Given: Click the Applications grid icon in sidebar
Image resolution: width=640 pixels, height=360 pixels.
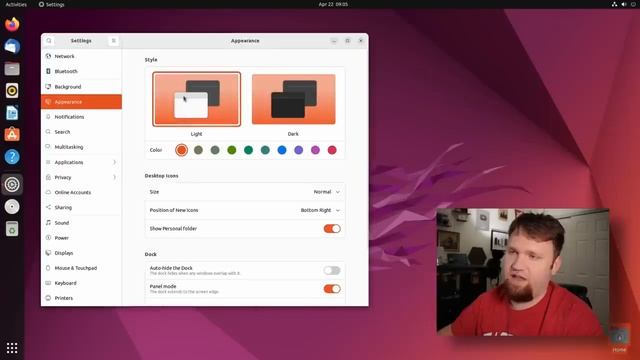Looking at the screenshot, I should pos(48,162).
